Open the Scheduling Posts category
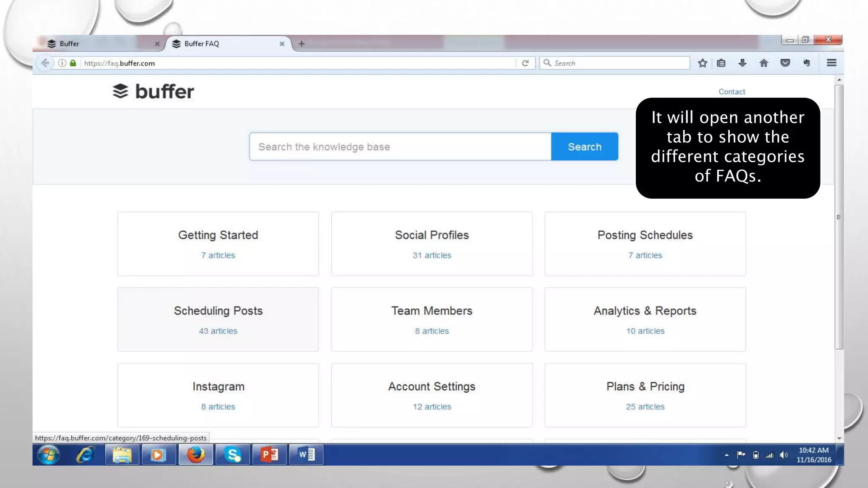Screen dimensions: 868x488 pos(218,319)
